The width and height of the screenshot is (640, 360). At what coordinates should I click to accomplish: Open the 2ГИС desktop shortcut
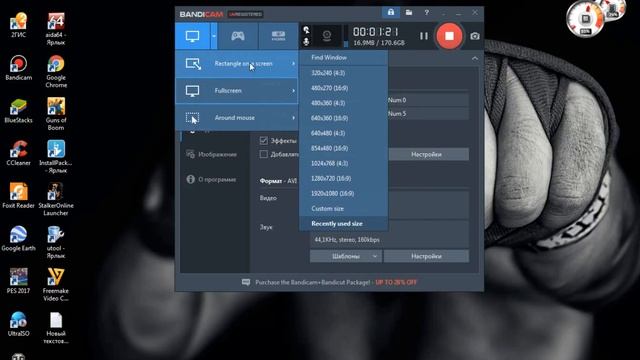point(18,25)
